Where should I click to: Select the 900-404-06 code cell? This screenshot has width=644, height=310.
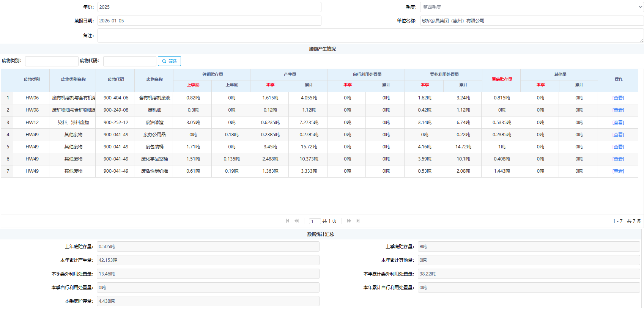116,98
